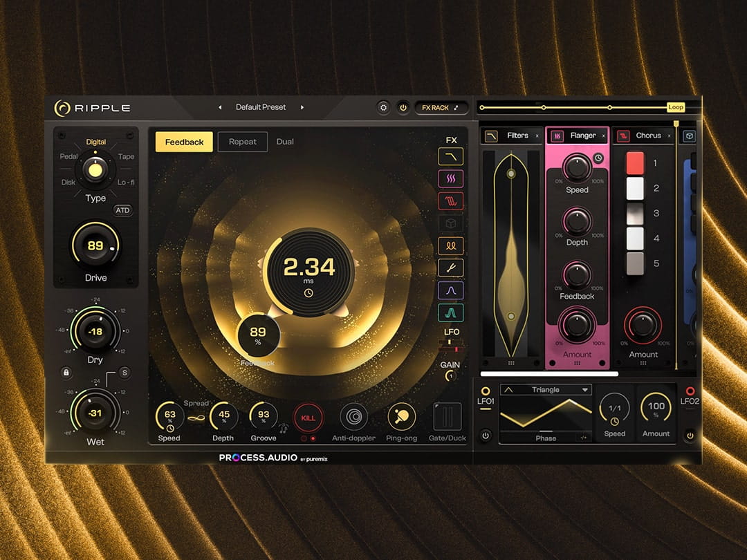Select Chorus voice button 5
747x560 pixels.
(x=634, y=263)
